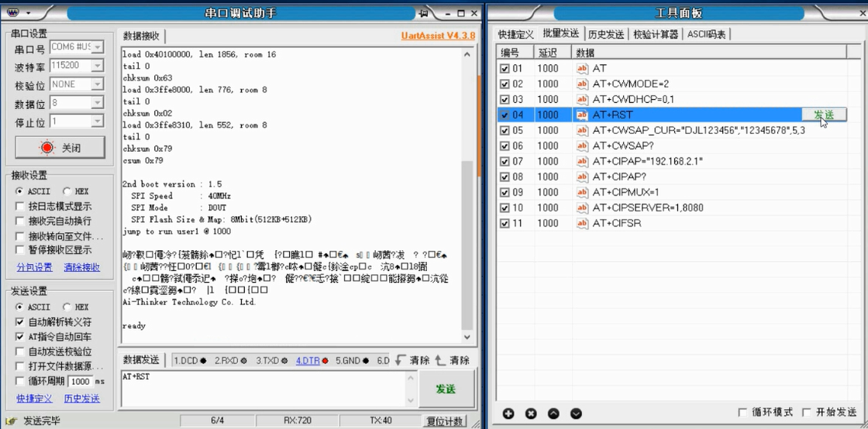Image resolution: width=868 pixels, height=429 pixels.
Task: Open the 串口号 COM6 dropdown
Action: coord(98,47)
